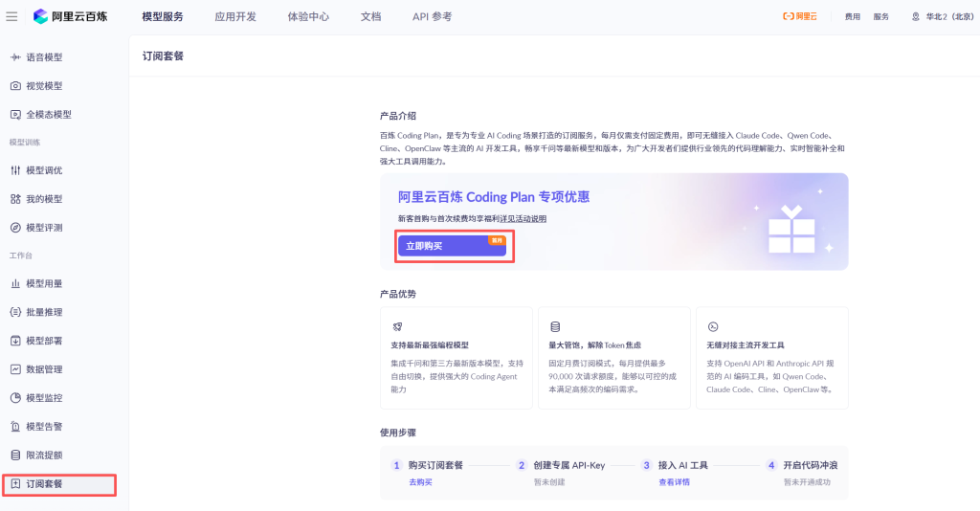Select 批量推理 sidebar item

[43, 312]
